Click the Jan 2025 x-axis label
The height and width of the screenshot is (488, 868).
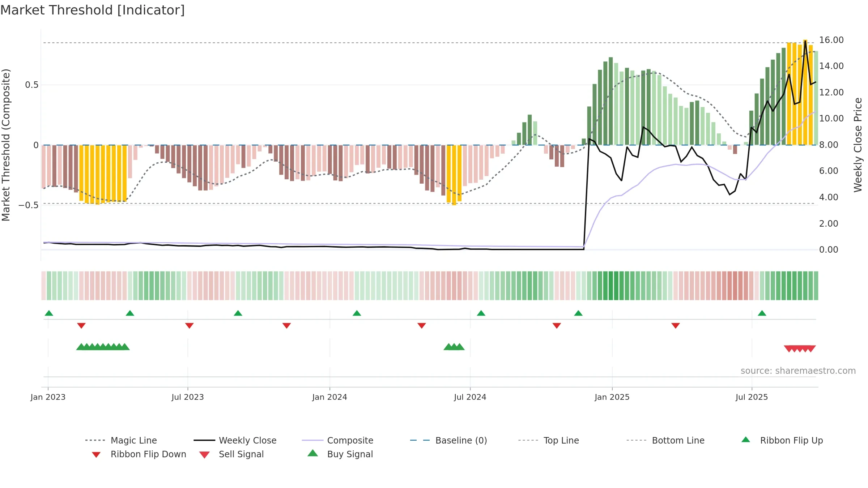[612, 397]
